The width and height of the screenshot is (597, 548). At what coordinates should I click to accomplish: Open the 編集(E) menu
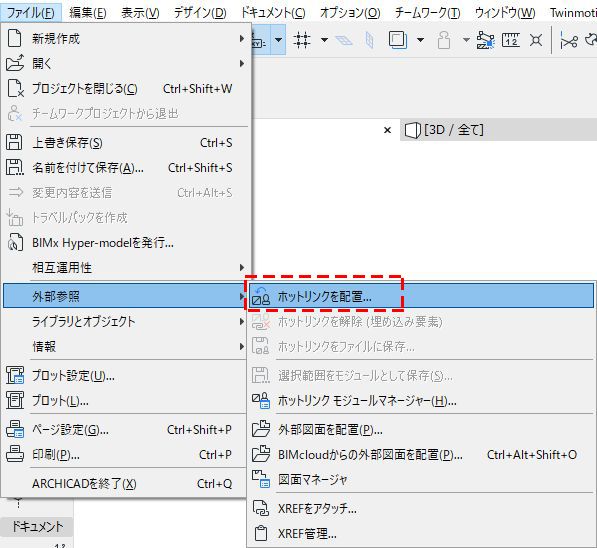88,13
